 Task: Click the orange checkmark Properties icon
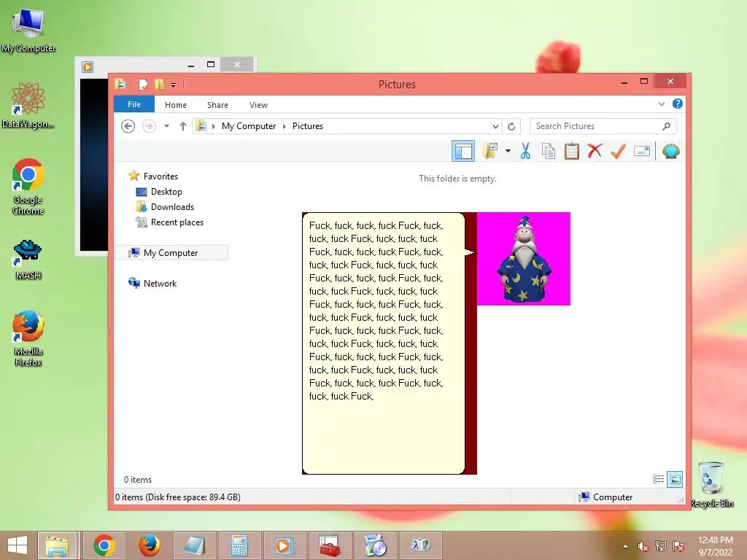click(x=618, y=151)
